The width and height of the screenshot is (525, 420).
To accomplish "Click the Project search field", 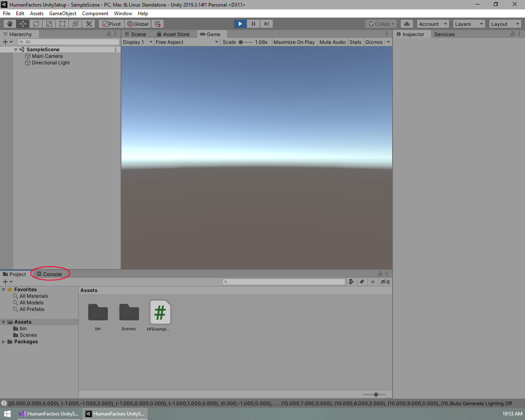I will pos(284,282).
